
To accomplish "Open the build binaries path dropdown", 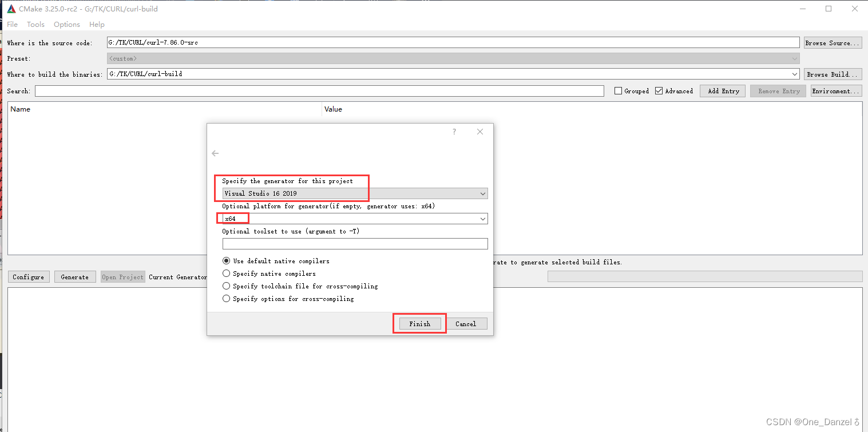I will point(795,73).
